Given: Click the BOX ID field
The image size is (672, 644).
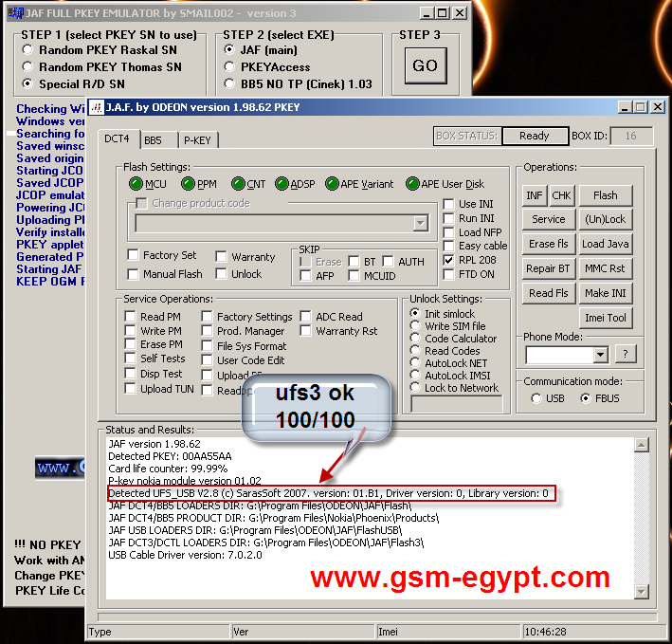Looking at the screenshot, I should click(631, 136).
